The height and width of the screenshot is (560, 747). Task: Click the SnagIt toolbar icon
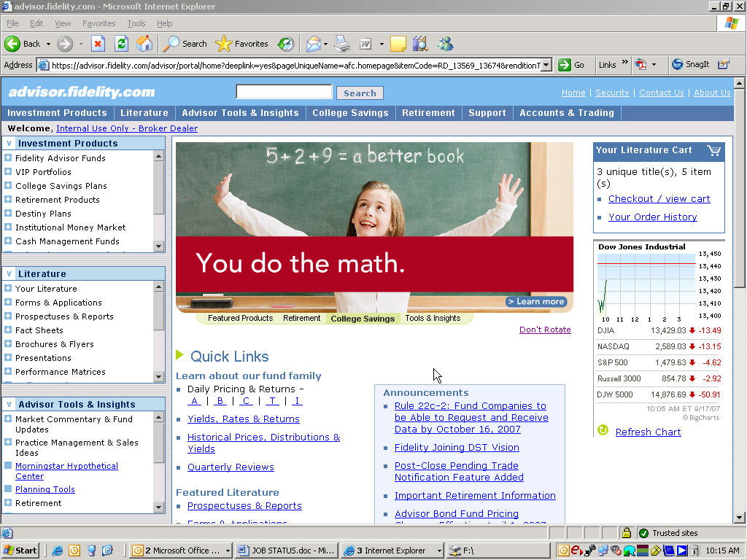(677, 64)
